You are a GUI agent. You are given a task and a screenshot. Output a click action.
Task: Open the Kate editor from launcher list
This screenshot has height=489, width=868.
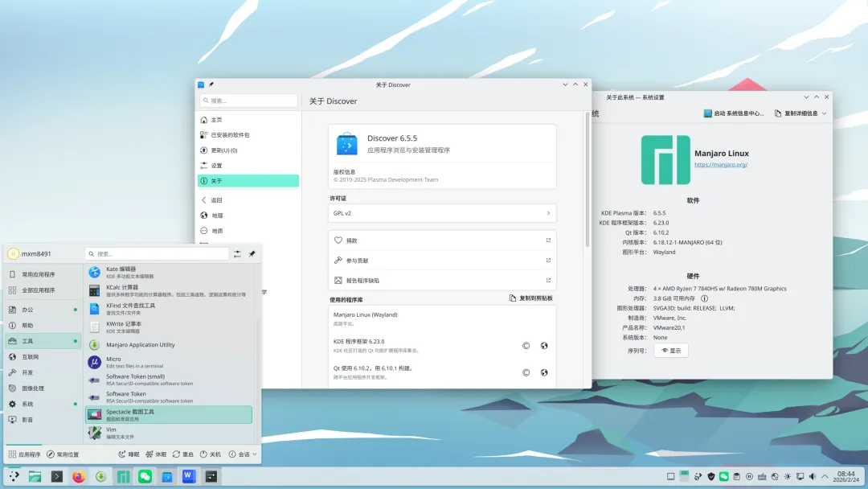coord(169,272)
